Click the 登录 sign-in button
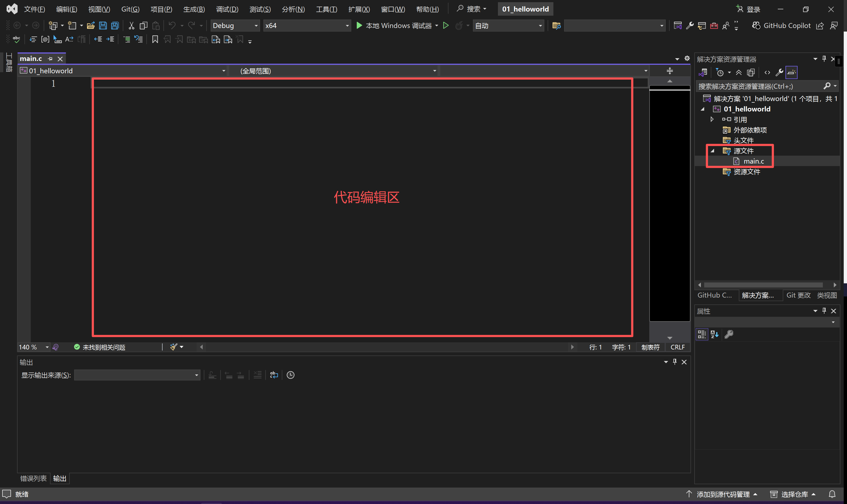The image size is (847, 504). [x=748, y=9]
